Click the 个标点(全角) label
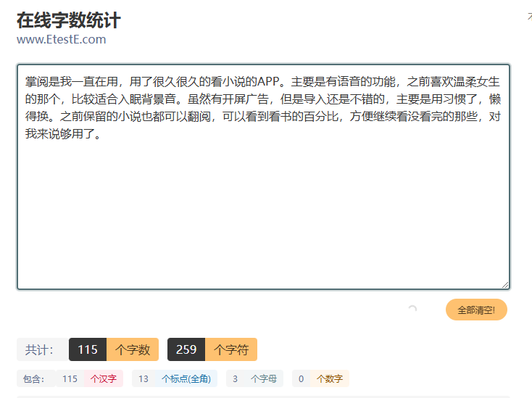Screen dimensions: 532x398 point(186,378)
